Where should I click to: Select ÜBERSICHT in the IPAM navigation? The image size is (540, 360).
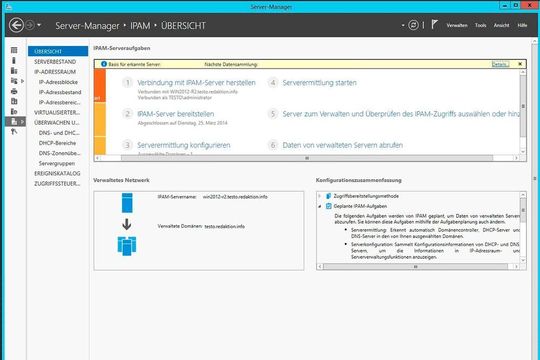click(x=58, y=51)
